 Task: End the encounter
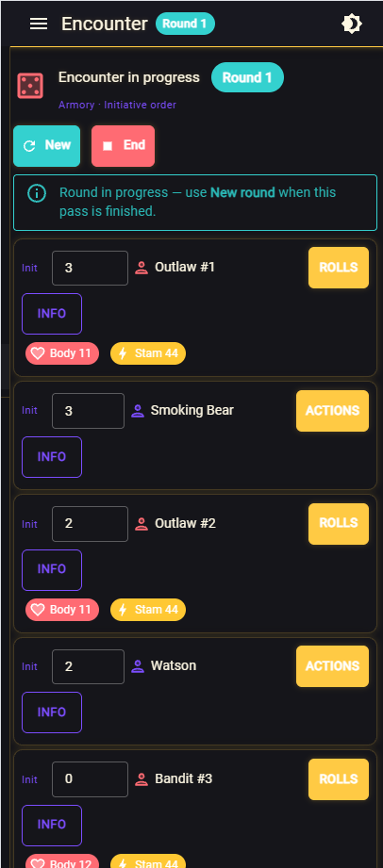click(123, 145)
